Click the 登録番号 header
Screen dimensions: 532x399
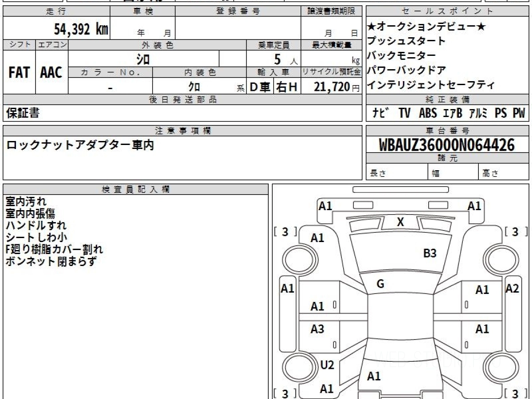point(238,12)
